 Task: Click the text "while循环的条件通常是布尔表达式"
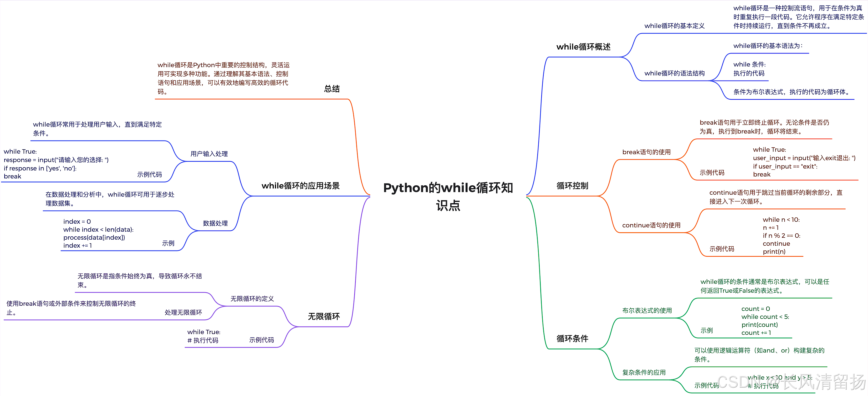pyautogui.click(x=765, y=286)
